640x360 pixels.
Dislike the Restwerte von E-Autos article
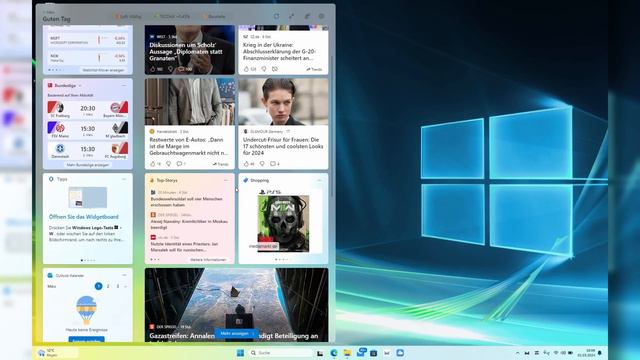coord(168,164)
